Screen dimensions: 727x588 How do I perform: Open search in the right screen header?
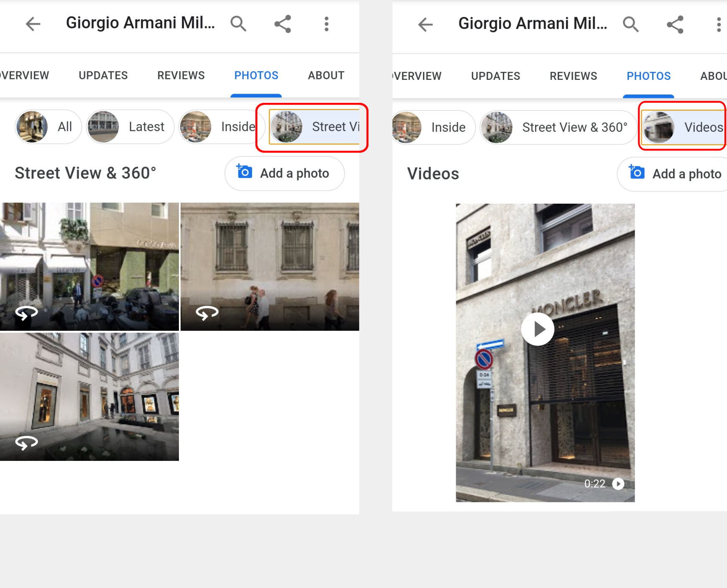pyautogui.click(x=630, y=24)
